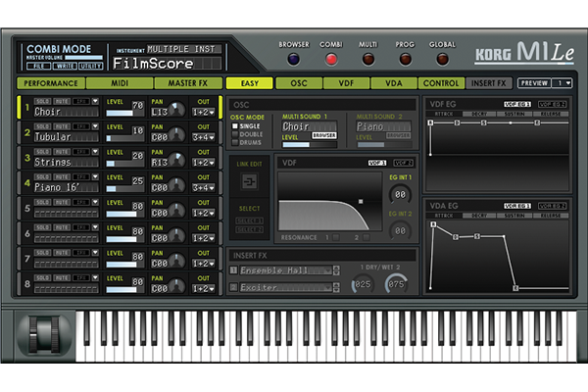Open the MASTER FX tab
588x392 pixels.
pos(188,83)
